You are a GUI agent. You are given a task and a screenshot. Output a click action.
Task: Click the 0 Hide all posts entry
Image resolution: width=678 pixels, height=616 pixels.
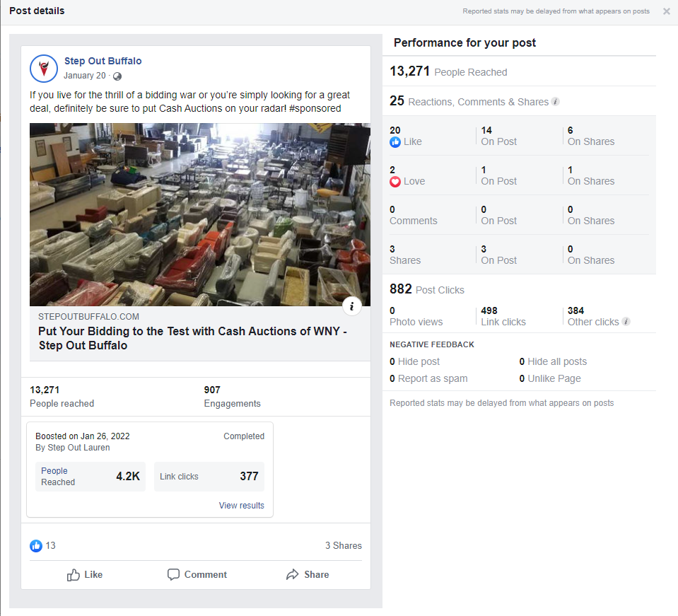[x=553, y=361]
